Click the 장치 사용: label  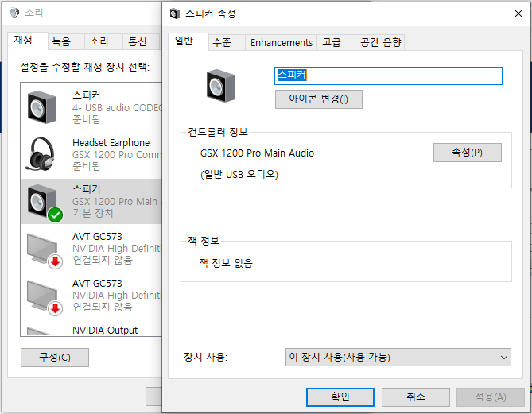[206, 357]
